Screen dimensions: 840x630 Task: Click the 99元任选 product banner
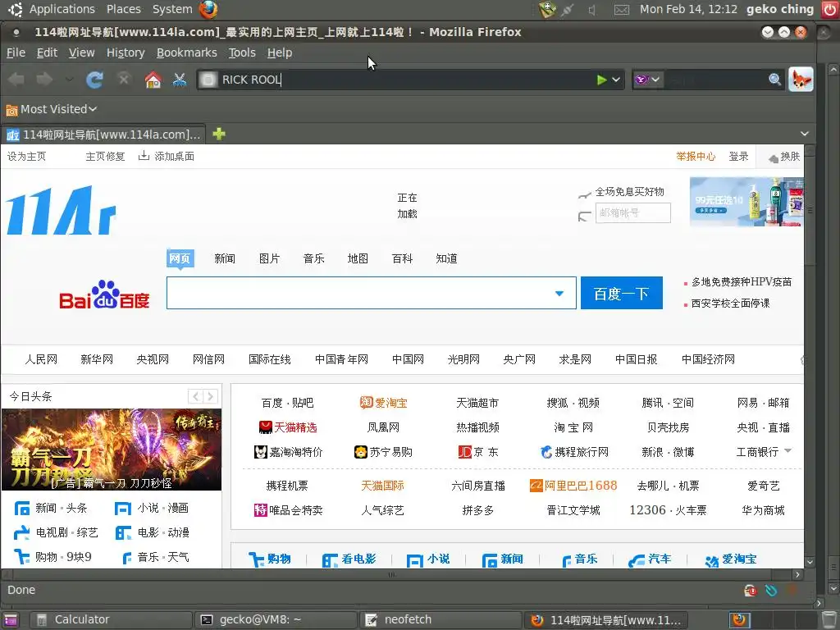pyautogui.click(x=746, y=202)
